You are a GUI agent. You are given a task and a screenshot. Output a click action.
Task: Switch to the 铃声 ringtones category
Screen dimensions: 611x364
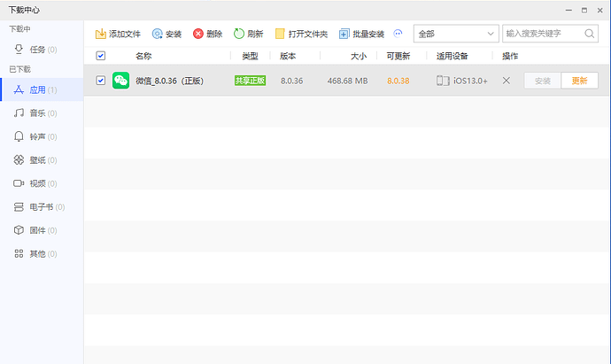tap(36, 137)
